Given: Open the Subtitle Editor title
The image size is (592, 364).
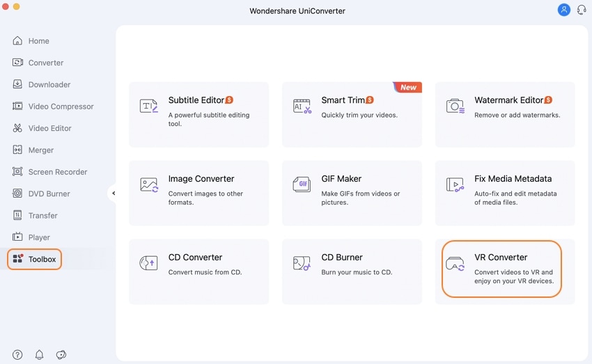Looking at the screenshot, I should [196, 100].
